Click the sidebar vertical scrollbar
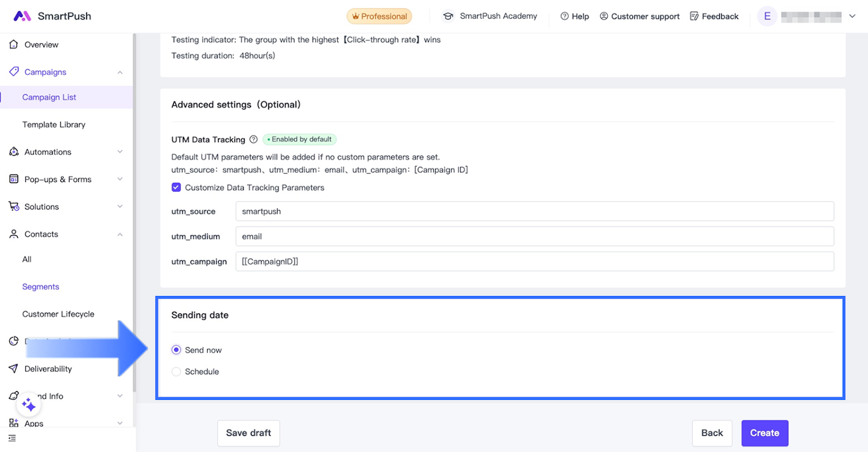Viewport: 868px width, 452px height. tap(134, 211)
